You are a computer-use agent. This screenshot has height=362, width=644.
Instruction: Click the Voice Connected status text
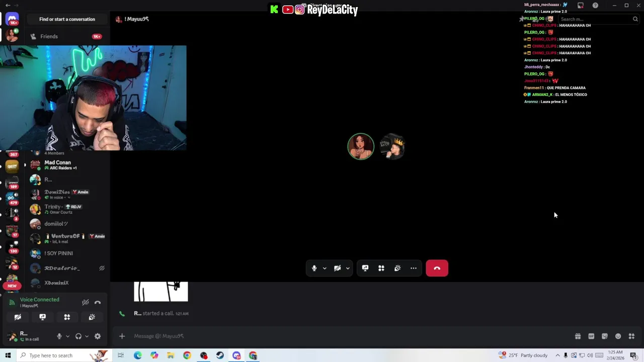tap(40, 300)
